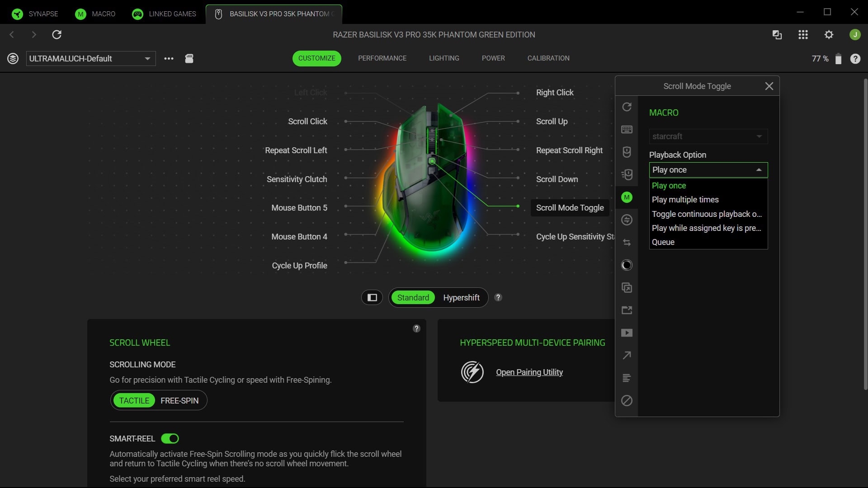868x488 pixels.
Task: Select the Multimedia playback assignment icon
Action: click(627, 333)
